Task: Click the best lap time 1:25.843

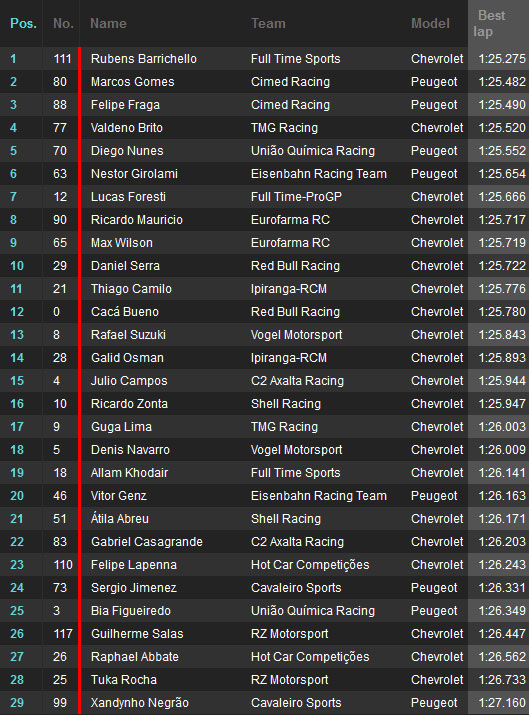Action: click(x=502, y=335)
